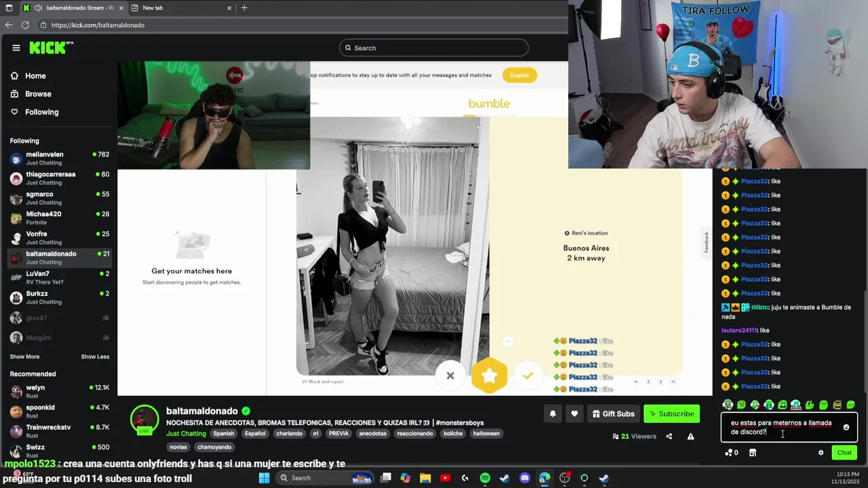
Task: Select the Spanish language tag
Action: coord(223,434)
